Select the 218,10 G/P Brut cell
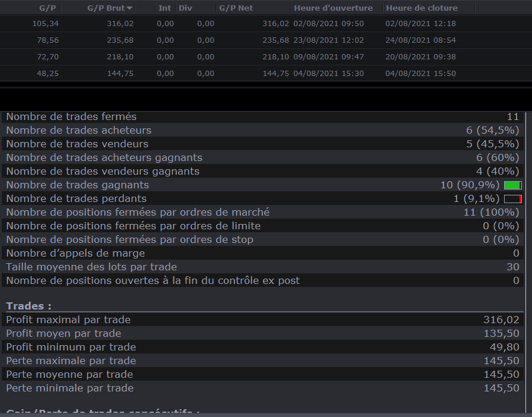The height and width of the screenshot is (417, 532). 120,56
